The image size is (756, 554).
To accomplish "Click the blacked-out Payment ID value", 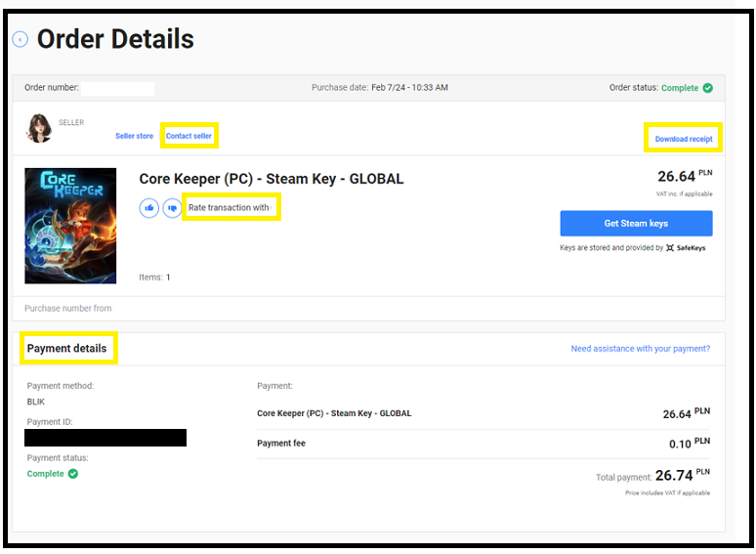I will tap(105, 438).
